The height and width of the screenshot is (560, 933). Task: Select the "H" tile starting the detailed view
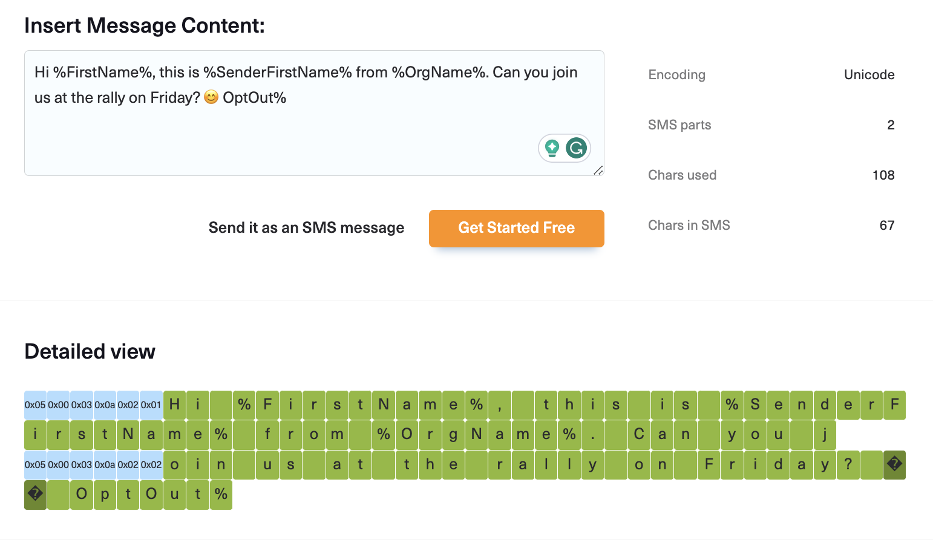(174, 405)
